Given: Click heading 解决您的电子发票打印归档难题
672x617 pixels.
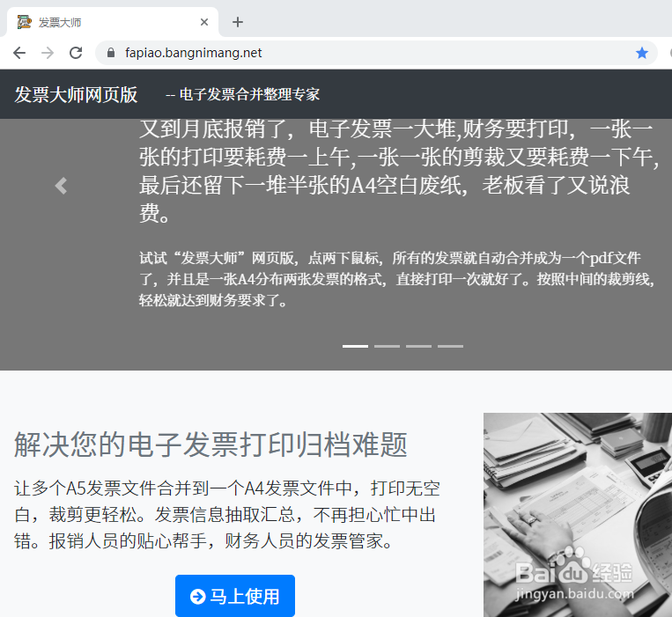Looking at the screenshot, I should 210,444.
